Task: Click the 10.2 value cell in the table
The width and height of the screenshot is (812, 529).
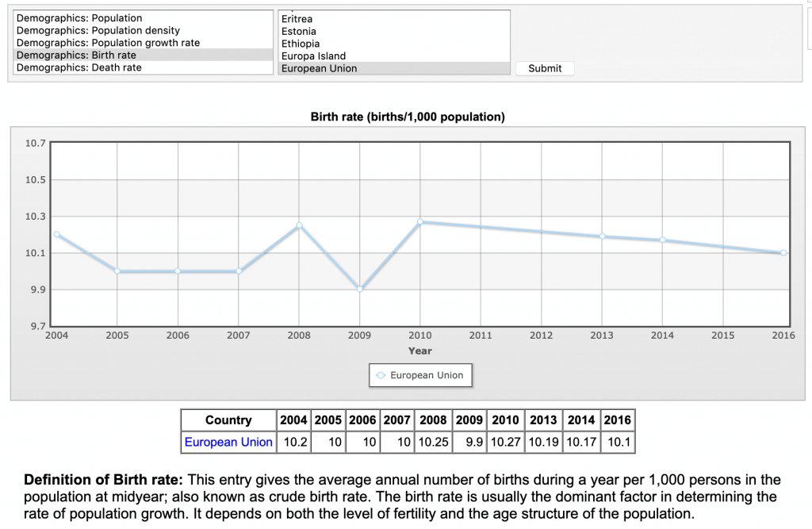Action: pyautogui.click(x=293, y=442)
